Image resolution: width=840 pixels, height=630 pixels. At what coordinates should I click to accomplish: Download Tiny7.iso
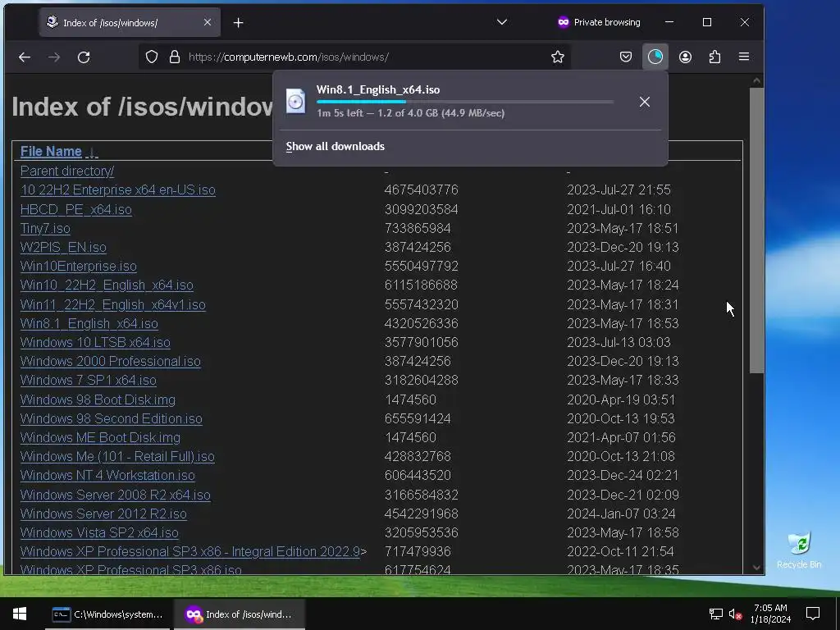tap(45, 228)
